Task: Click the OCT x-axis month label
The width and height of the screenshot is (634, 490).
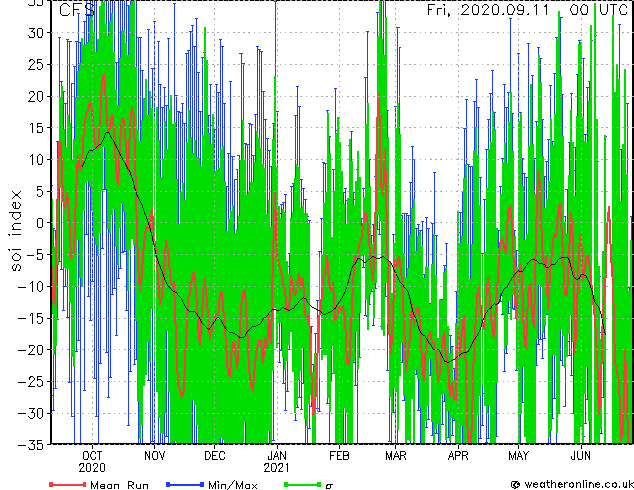Action: pos(92,456)
